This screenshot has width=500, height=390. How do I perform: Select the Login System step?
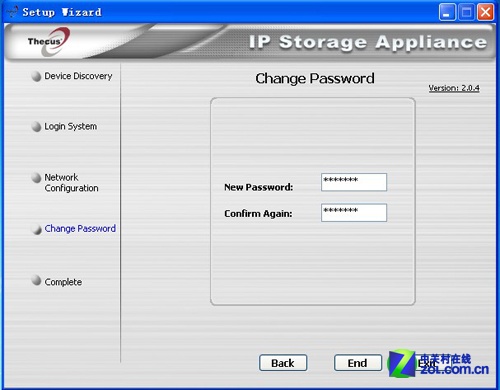[71, 126]
